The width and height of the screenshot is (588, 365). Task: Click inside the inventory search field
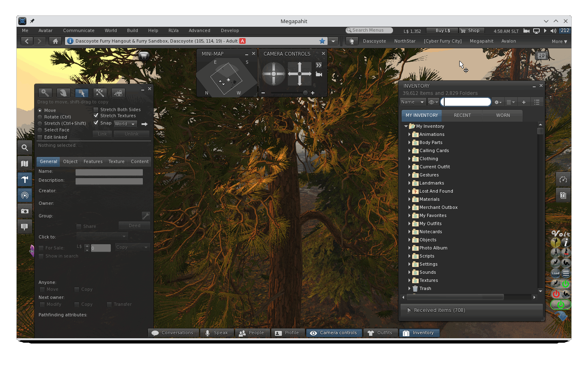(466, 102)
